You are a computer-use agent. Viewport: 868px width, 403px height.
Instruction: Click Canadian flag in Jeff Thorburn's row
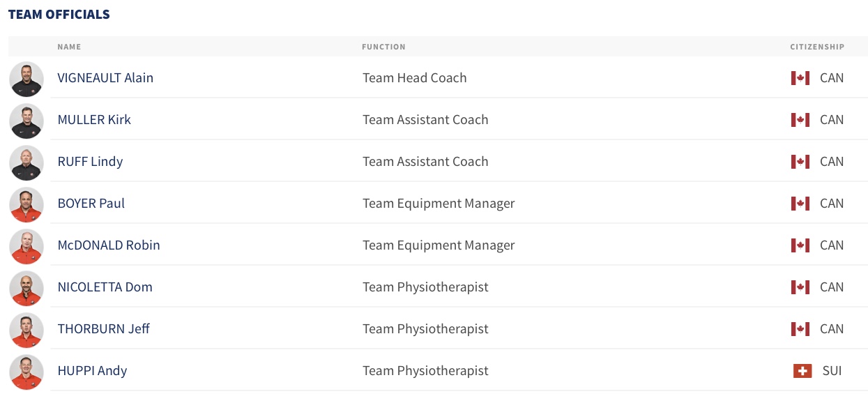click(x=800, y=329)
